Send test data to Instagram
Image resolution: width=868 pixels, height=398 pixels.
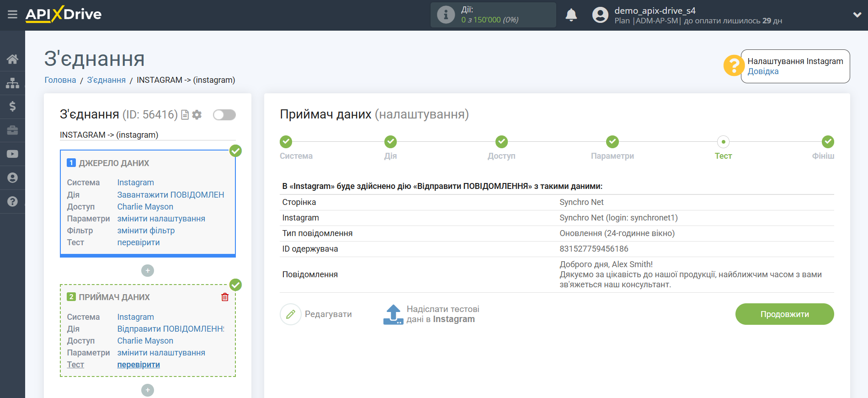pos(431,314)
